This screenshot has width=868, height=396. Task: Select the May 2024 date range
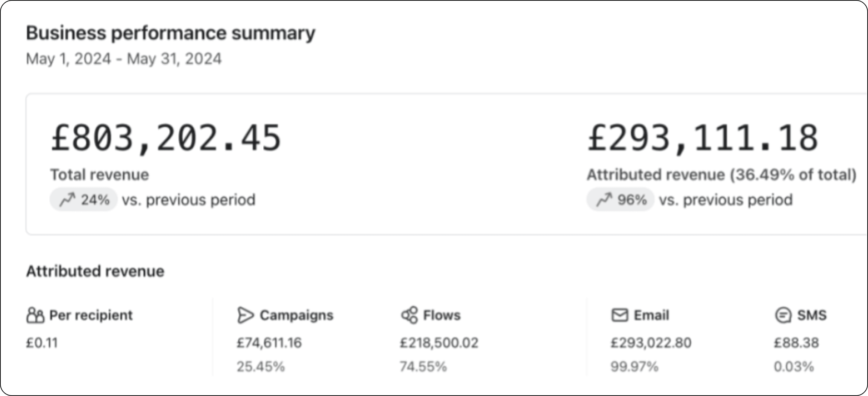(x=124, y=59)
